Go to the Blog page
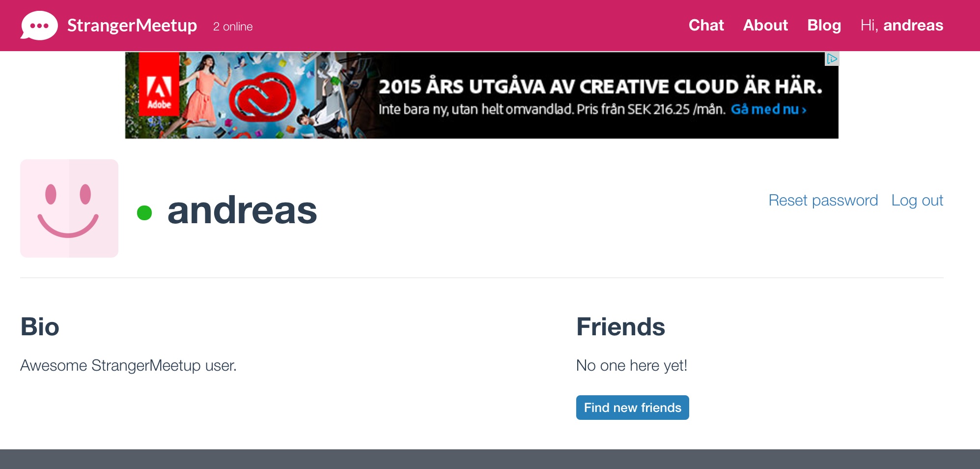The height and width of the screenshot is (469, 980). [x=824, y=25]
